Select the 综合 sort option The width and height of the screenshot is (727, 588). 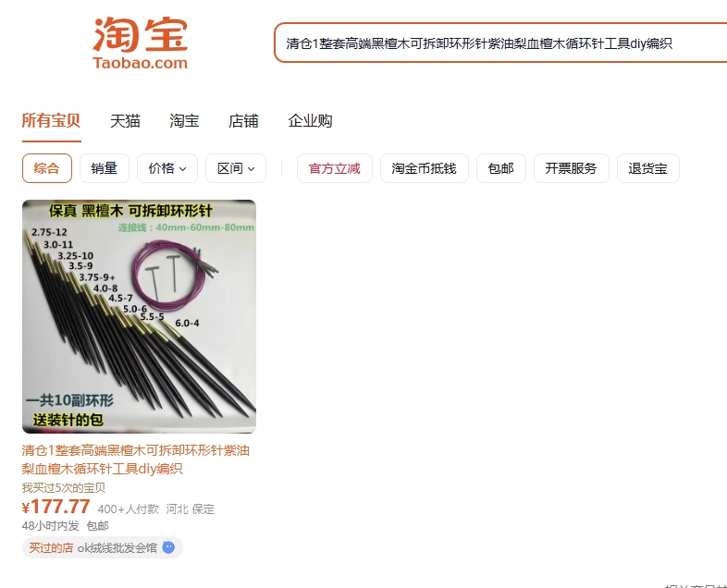point(47,168)
